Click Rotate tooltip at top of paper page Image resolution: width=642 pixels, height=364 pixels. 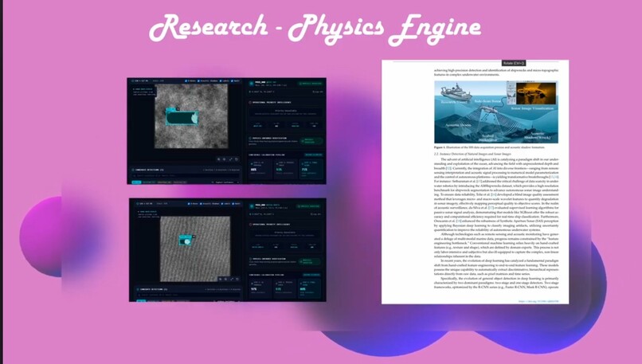tap(514, 63)
